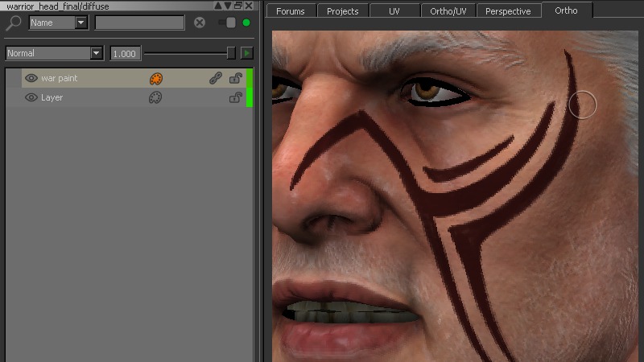
Task: Click the orange palette icon on war paint
Action: 155,78
